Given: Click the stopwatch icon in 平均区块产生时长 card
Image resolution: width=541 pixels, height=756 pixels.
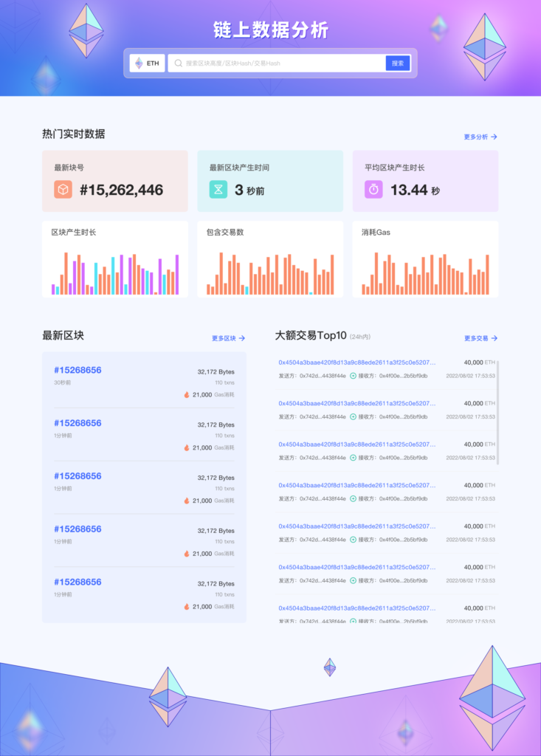Looking at the screenshot, I should tap(373, 190).
